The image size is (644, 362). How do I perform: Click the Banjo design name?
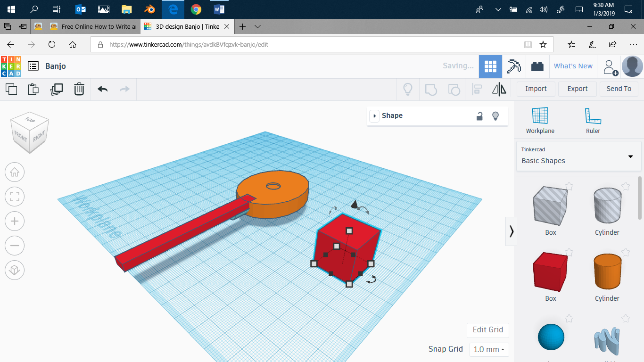click(56, 66)
